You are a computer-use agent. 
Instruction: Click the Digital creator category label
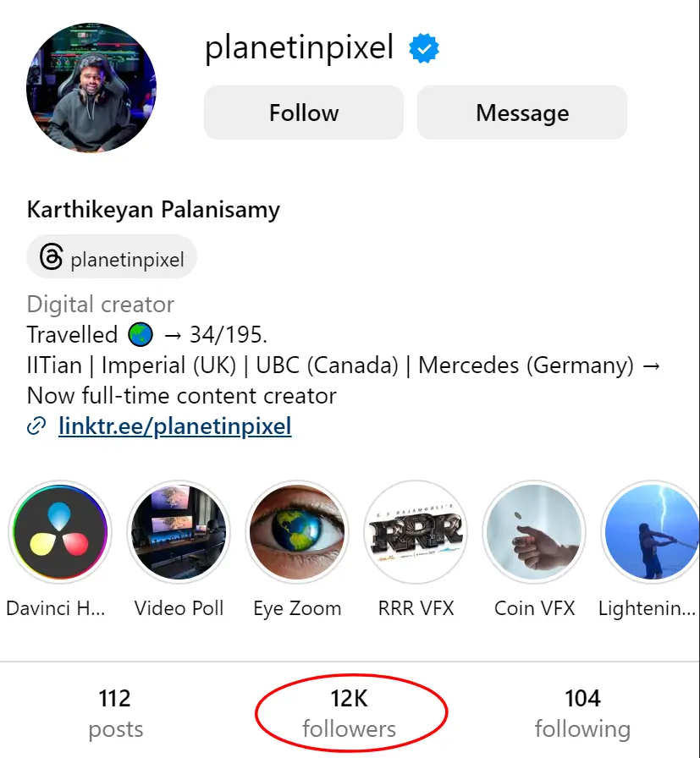101,305
